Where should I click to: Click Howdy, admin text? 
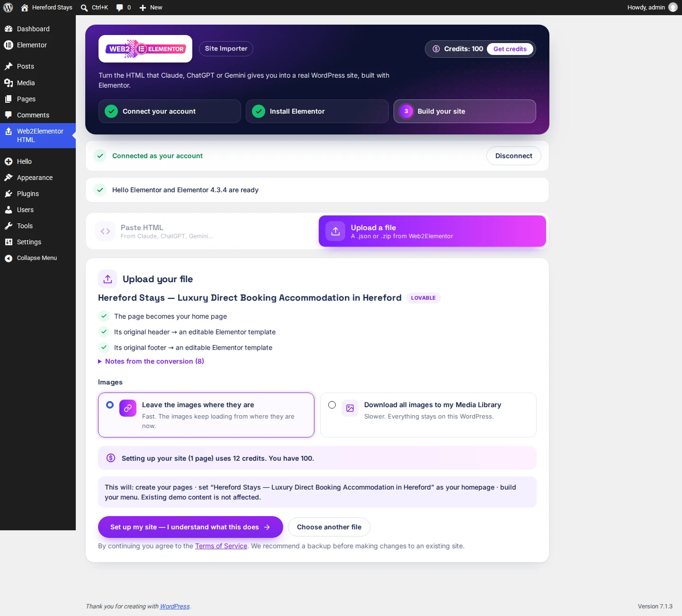(646, 8)
